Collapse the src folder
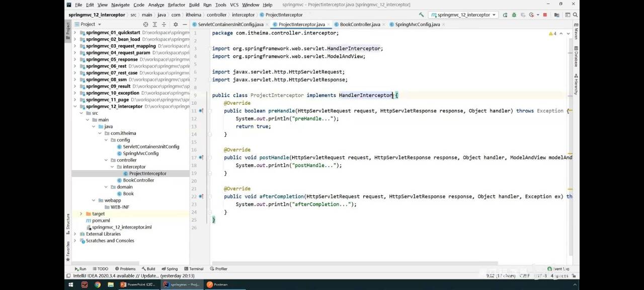This screenshot has height=290, width=644. tap(82, 113)
